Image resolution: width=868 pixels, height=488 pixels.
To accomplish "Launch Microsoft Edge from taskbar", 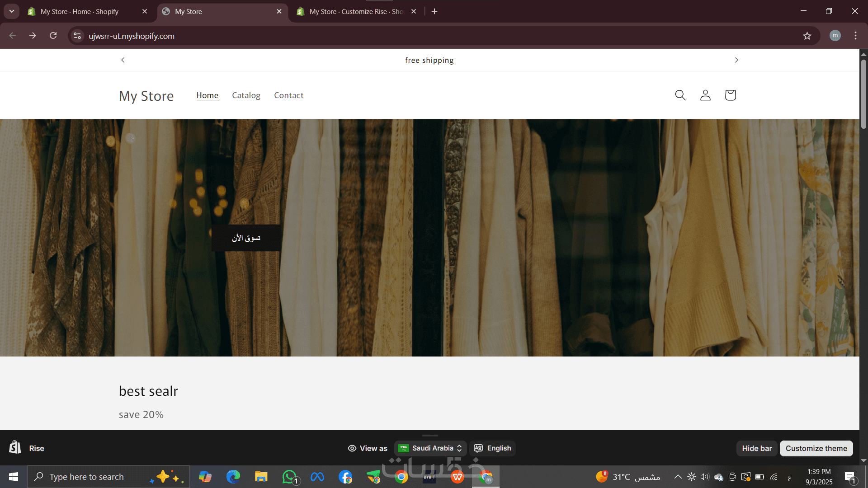I will [233, 477].
